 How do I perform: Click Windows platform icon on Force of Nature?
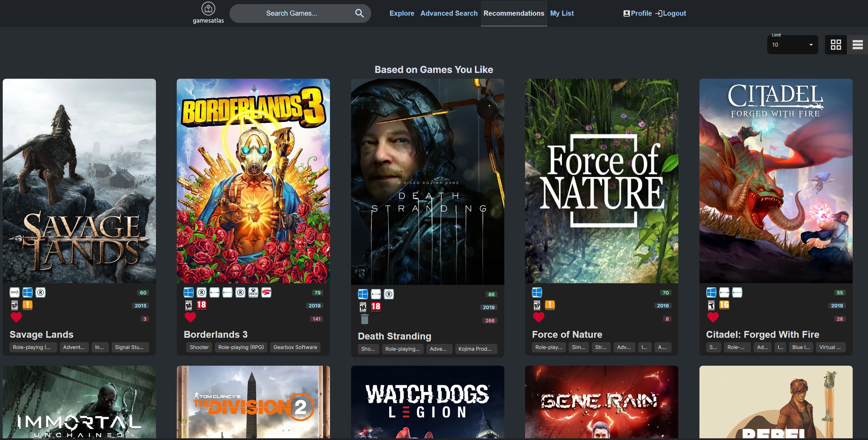[537, 292]
